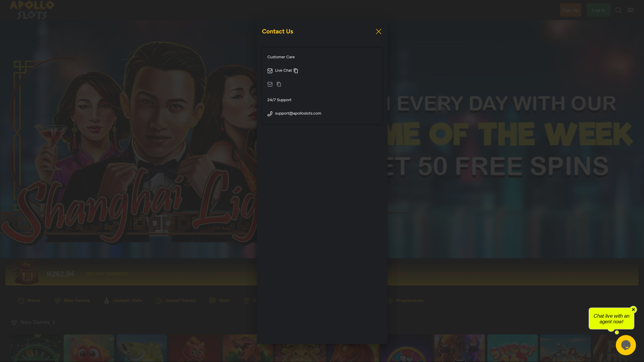Screen dimensions: 644x362
Task: Click the Live Chat envelope icon
Action: coord(270,71)
